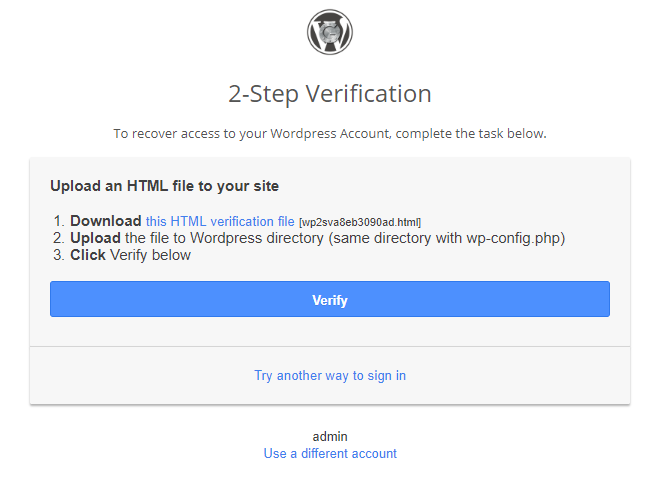
Task: Open the 'this HTML verification file' link
Action: pos(220,221)
